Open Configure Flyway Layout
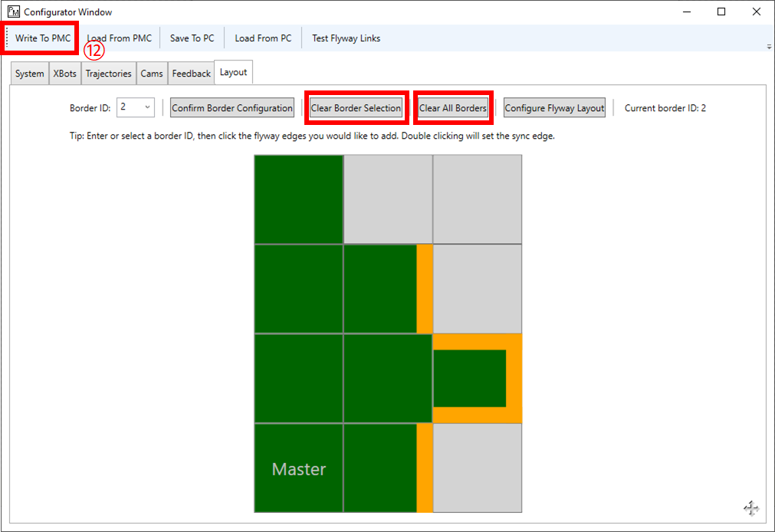 [553, 107]
